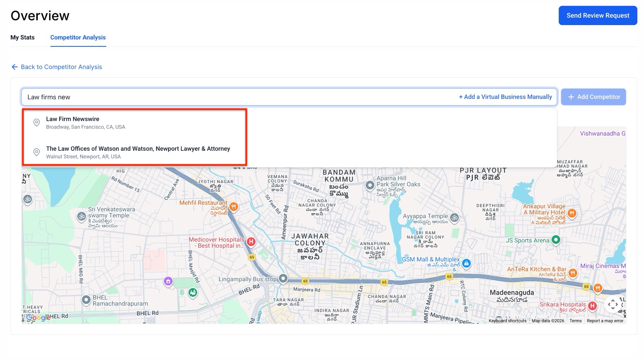Click the Mehfil Restaurant map marker
644x361 pixels.
(x=234, y=207)
